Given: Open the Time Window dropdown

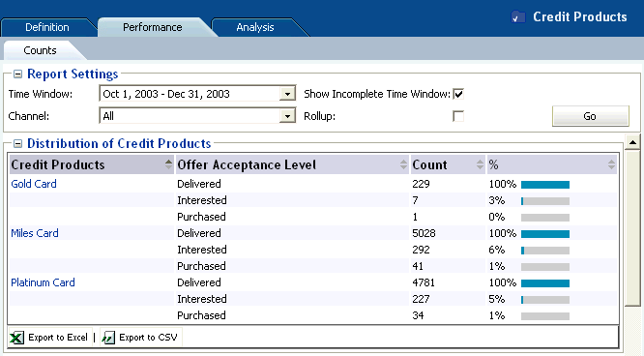Looking at the screenshot, I should coord(287,94).
